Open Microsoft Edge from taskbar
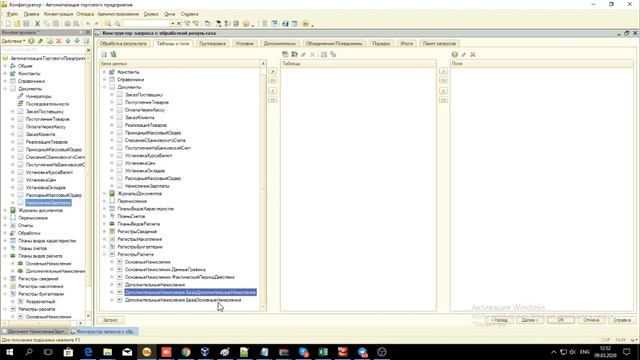 88,352
